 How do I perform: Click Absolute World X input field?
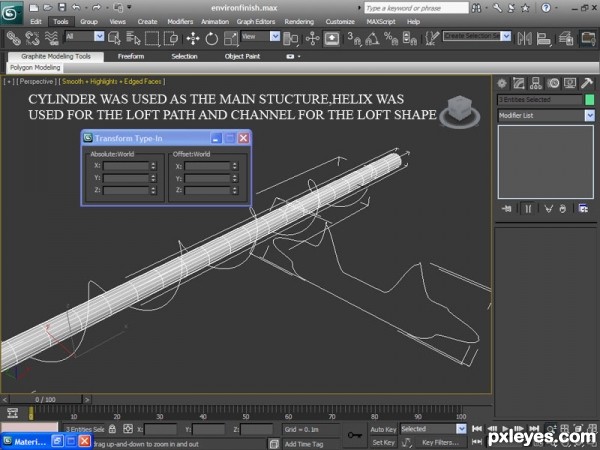126,166
